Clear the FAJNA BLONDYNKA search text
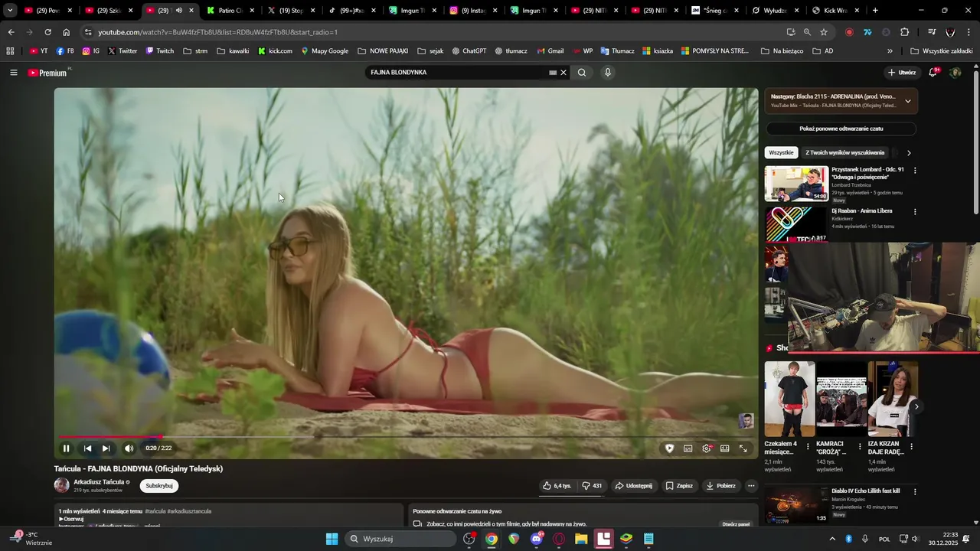The width and height of the screenshot is (980, 551). [563, 73]
